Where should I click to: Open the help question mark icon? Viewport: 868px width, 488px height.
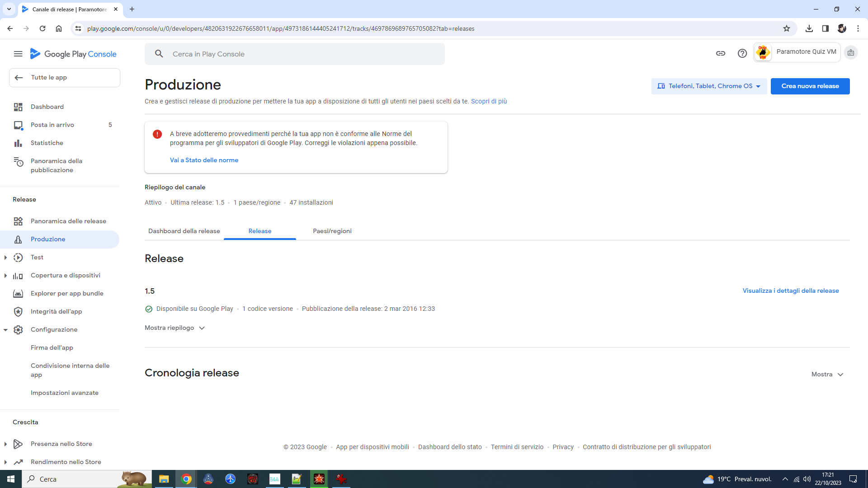pyautogui.click(x=742, y=53)
